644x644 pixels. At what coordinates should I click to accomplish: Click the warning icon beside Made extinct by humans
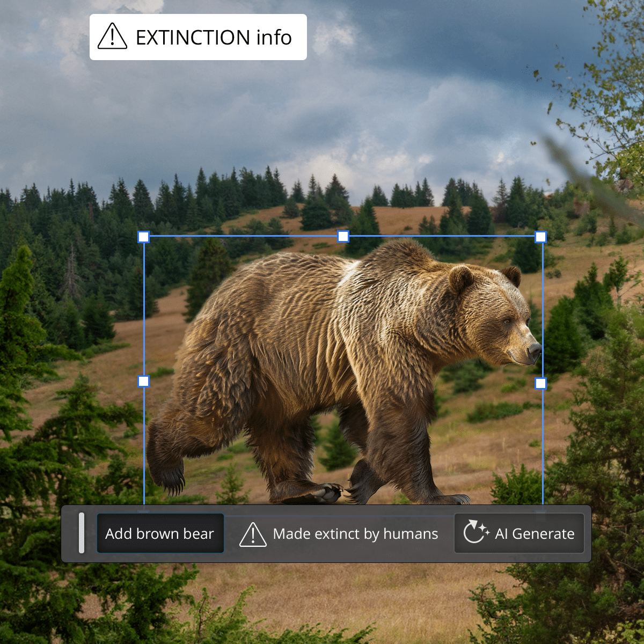tap(253, 534)
